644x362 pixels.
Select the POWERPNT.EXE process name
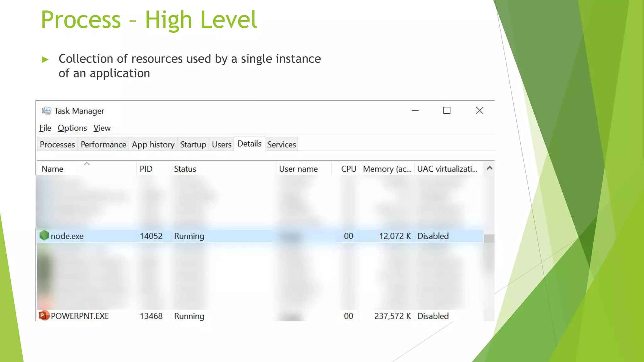80,316
